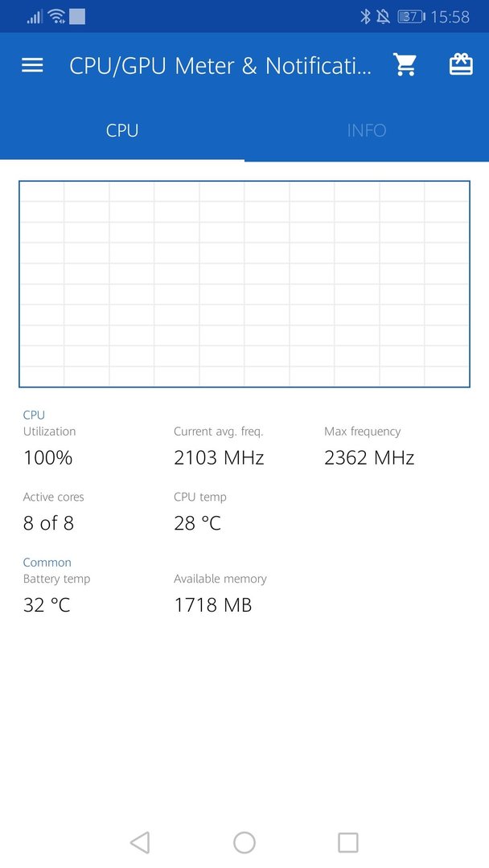
Task: Open the gift box icon
Action: click(x=461, y=64)
